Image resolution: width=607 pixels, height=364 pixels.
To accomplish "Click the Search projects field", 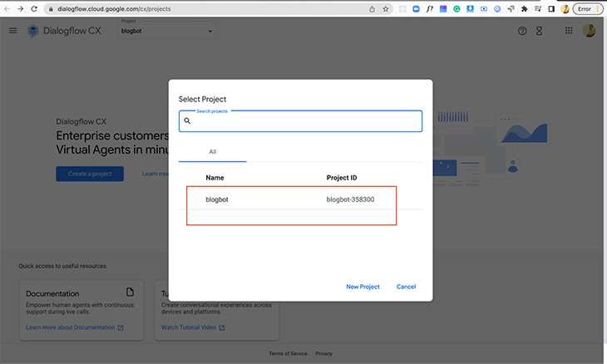I will pos(303,121).
